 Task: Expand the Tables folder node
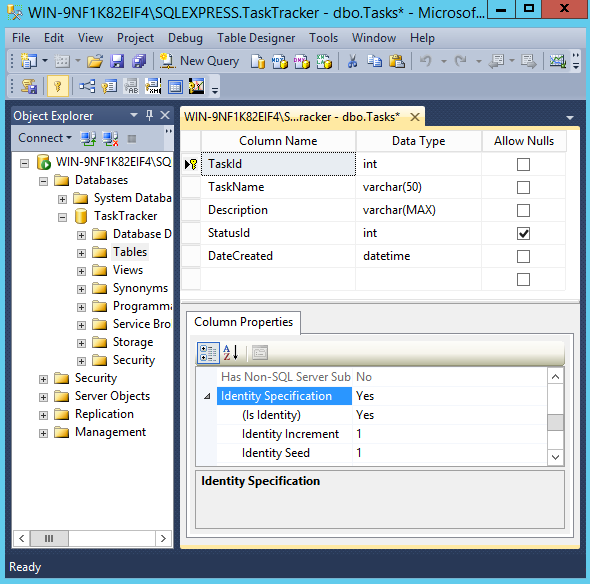coord(81,253)
